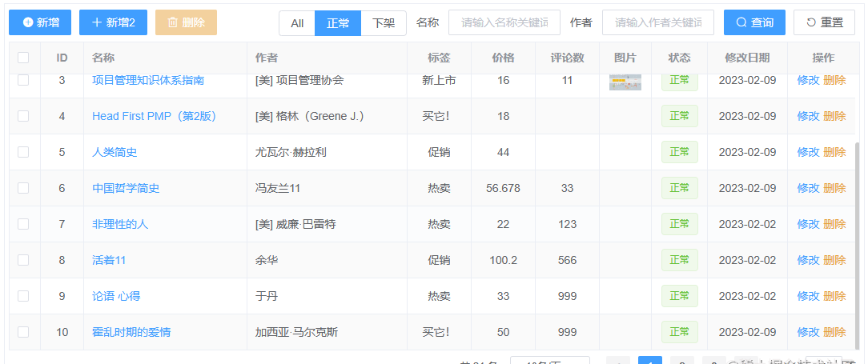Image resolution: width=868 pixels, height=364 pixels.
Task: Click 删除 for 人类简史 row
Action: click(x=835, y=152)
